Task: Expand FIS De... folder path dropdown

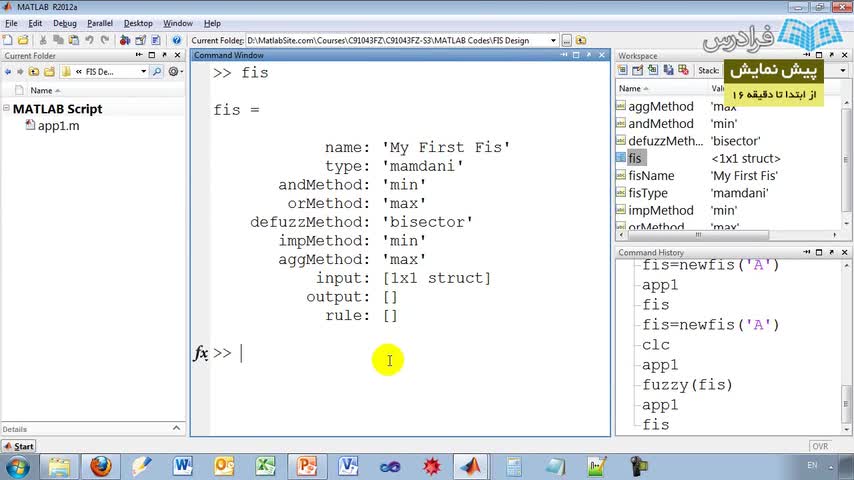Action: point(144,71)
